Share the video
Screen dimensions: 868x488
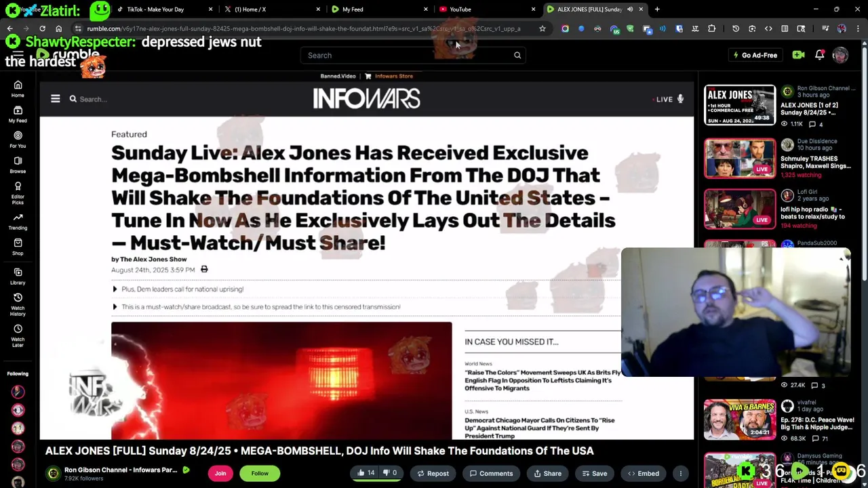(547, 474)
